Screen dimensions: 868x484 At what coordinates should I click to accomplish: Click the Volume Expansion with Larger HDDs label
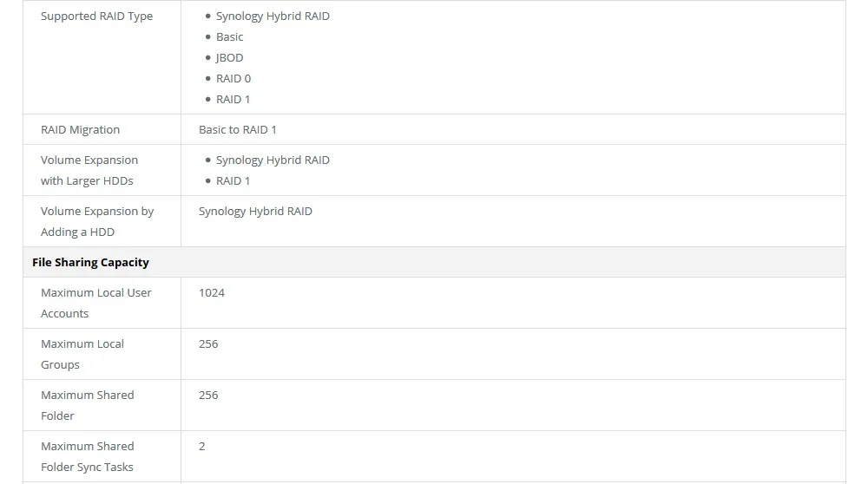click(89, 171)
